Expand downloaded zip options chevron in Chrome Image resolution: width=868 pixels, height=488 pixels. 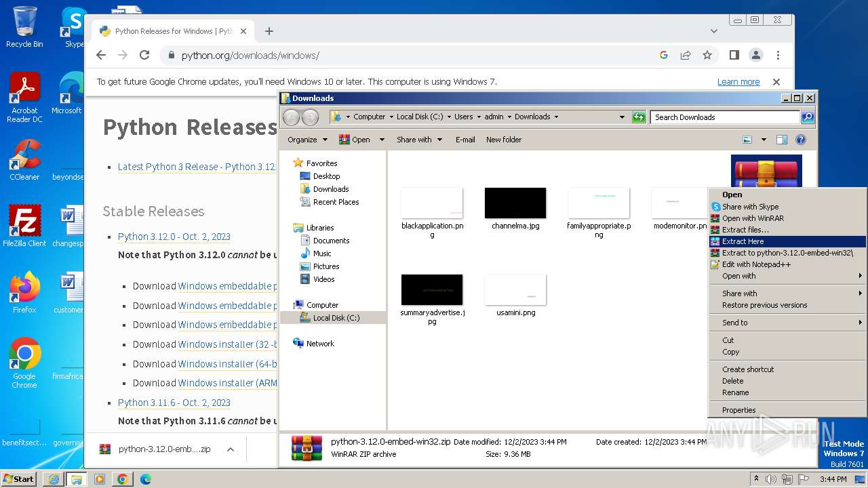tap(231, 449)
